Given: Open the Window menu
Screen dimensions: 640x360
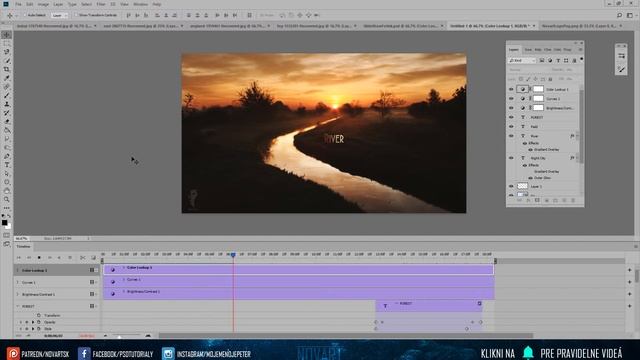Looking at the screenshot, I should coord(140,4).
